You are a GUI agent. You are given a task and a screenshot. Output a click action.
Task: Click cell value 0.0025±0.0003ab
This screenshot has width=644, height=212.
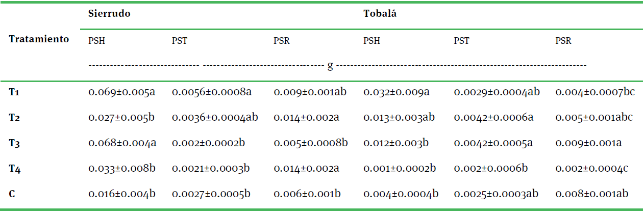click(497, 194)
